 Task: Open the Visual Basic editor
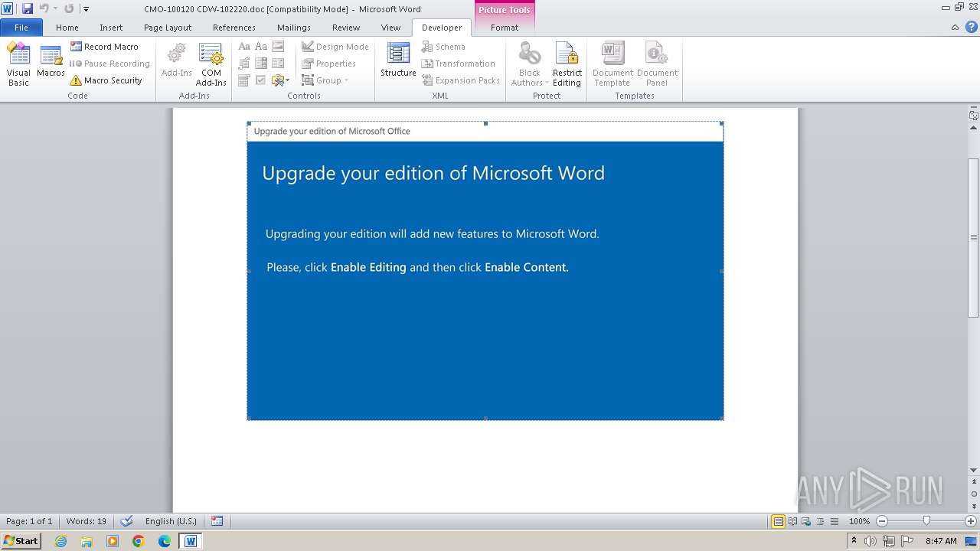click(x=18, y=64)
